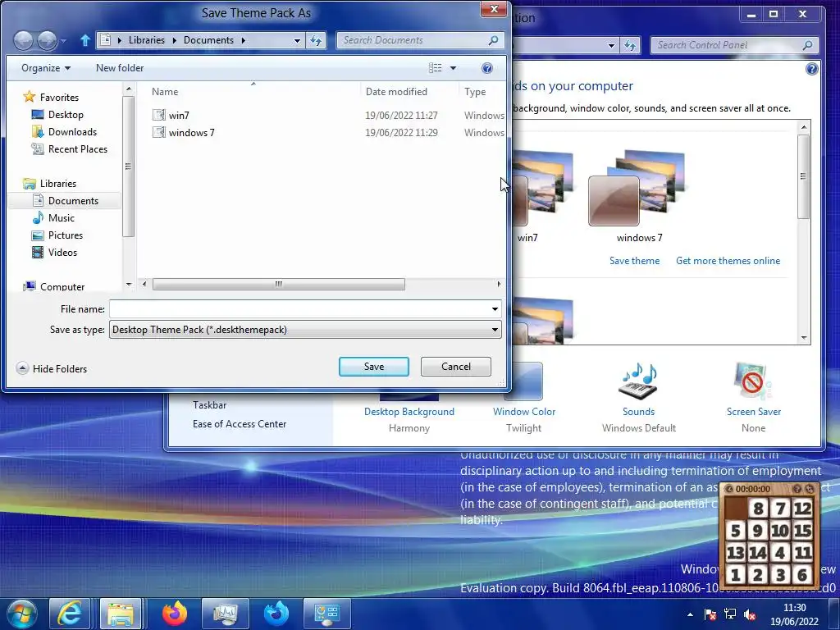The height and width of the screenshot is (630, 840).
Task: Expand the arrow after Libraries in the path
Action: point(175,40)
